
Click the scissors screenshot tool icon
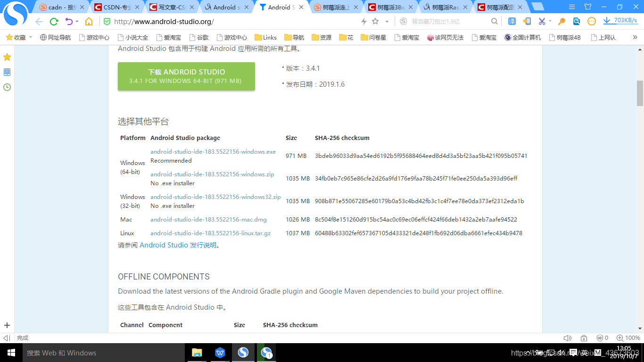[542, 22]
